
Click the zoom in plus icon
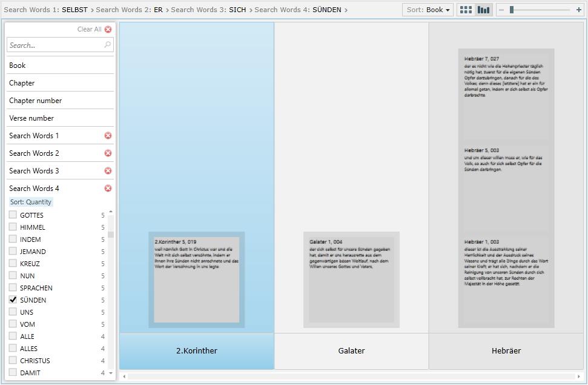click(x=579, y=10)
